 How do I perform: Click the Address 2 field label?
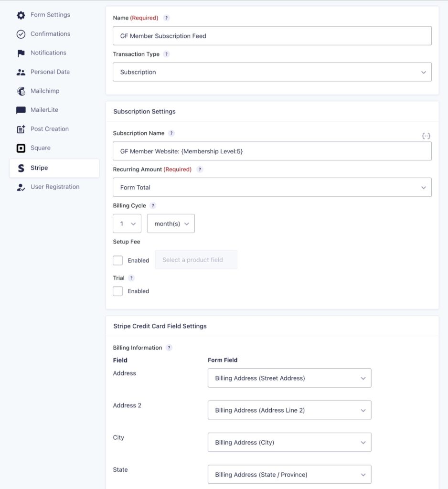tap(127, 405)
